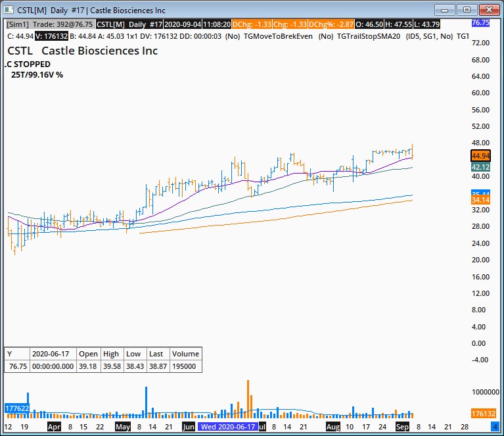Click the CSTL Castle Biosciences Inc title
The image size is (504, 436).
pyautogui.click(x=82, y=51)
